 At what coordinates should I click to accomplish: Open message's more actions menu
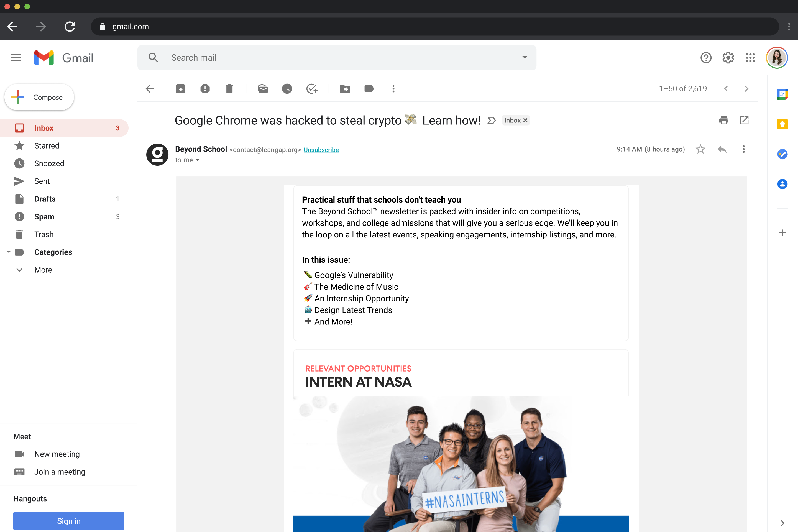click(x=744, y=149)
